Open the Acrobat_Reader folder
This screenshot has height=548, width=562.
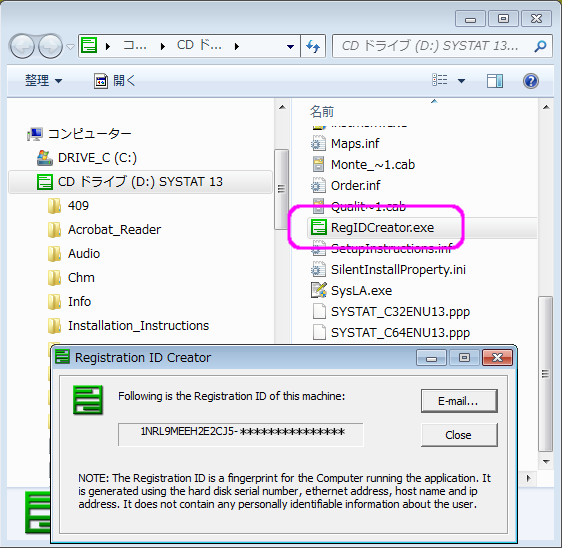click(114, 230)
